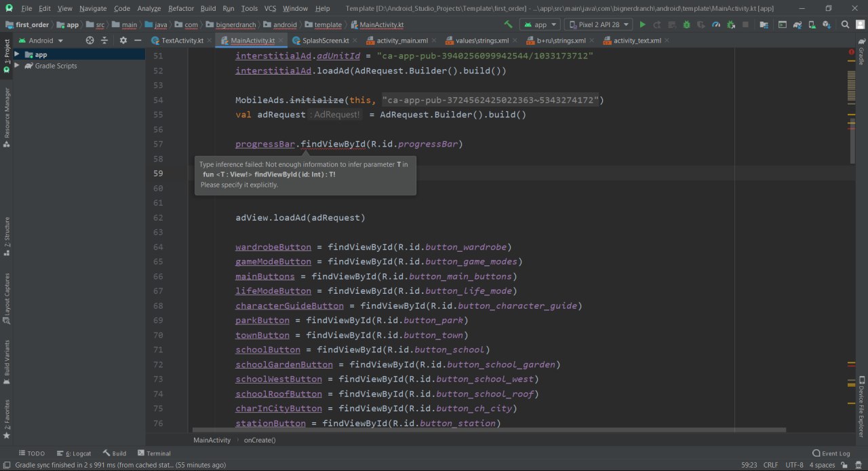This screenshot has width=868, height=471.
Task: Open the Android profiler gauge icon
Action: tap(716, 24)
